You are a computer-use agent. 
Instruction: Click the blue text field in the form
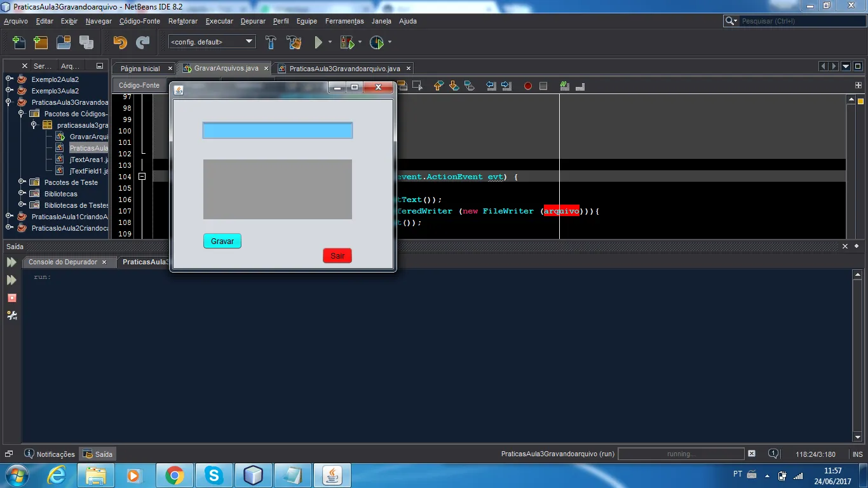pyautogui.click(x=277, y=131)
